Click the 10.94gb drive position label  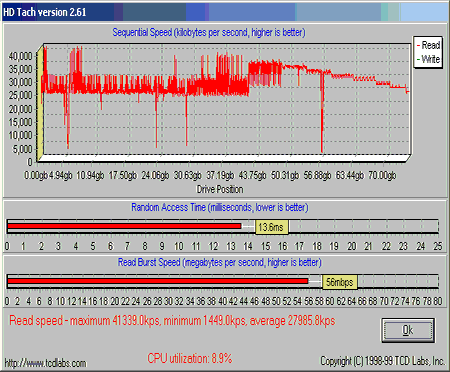pyautogui.click(x=90, y=175)
